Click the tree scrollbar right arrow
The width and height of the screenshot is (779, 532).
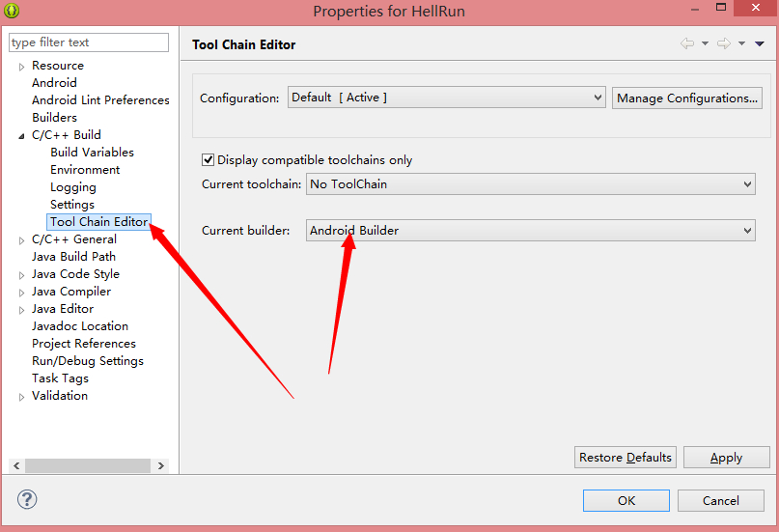[x=160, y=465]
